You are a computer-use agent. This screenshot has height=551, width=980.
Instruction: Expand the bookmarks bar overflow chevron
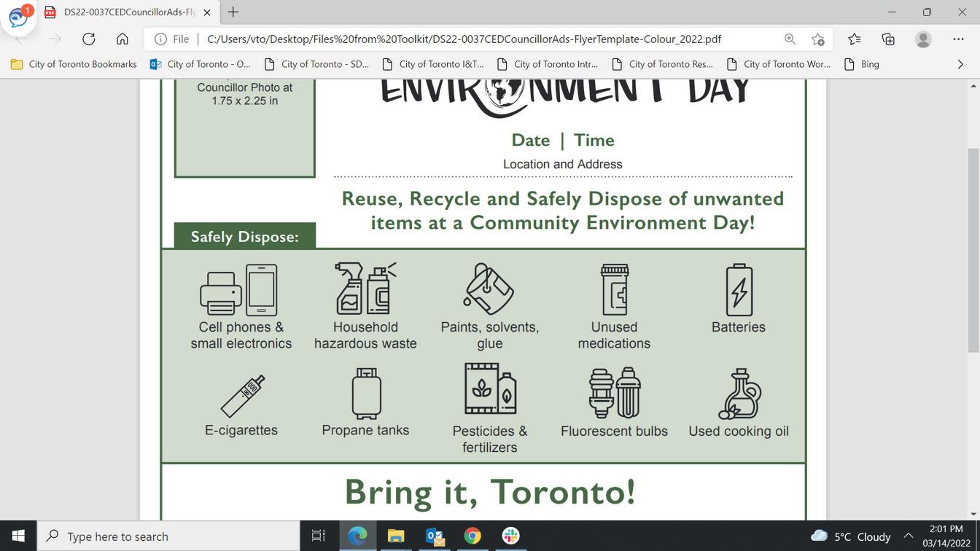pos(960,64)
